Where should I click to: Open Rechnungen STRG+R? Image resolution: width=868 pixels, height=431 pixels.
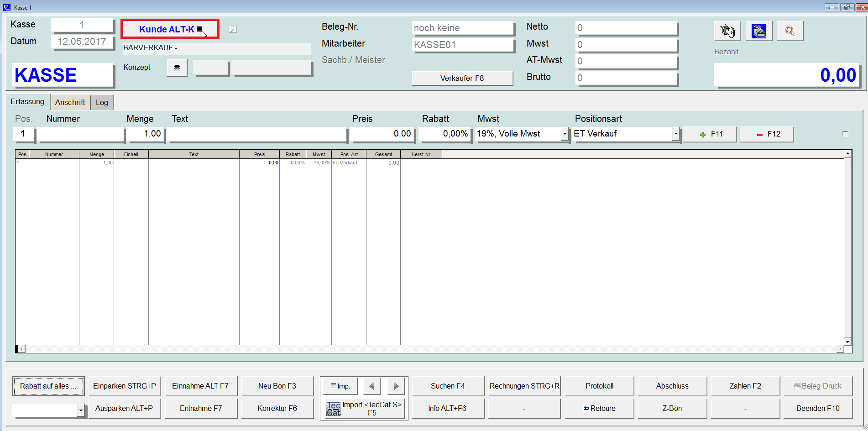[524, 386]
